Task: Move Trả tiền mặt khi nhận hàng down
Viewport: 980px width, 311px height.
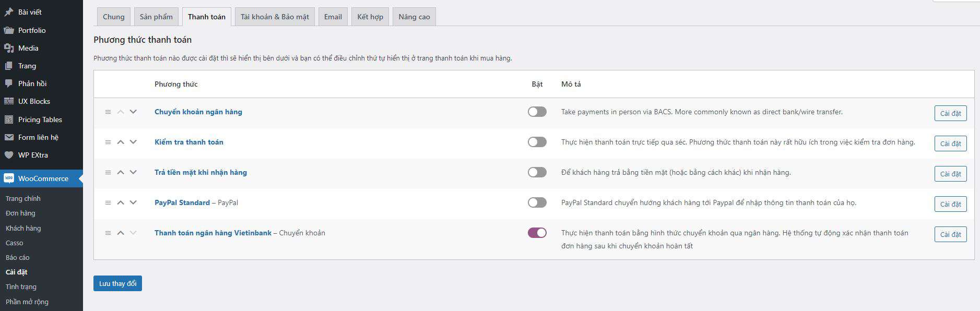Action: pyautogui.click(x=133, y=172)
